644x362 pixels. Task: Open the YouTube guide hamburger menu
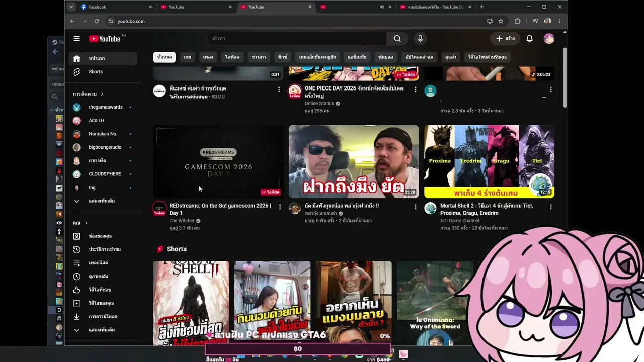point(76,39)
